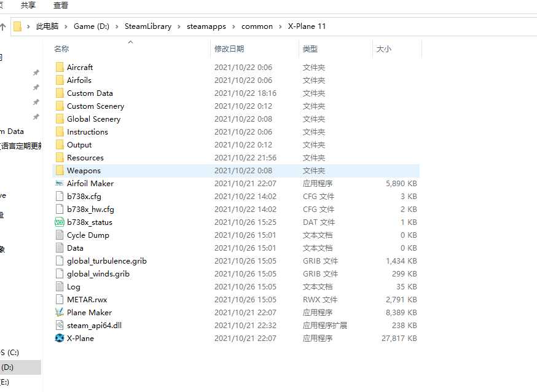The width and height of the screenshot is (537, 392).
Task: Click the b738x_status DAT file icon
Action: [60, 222]
